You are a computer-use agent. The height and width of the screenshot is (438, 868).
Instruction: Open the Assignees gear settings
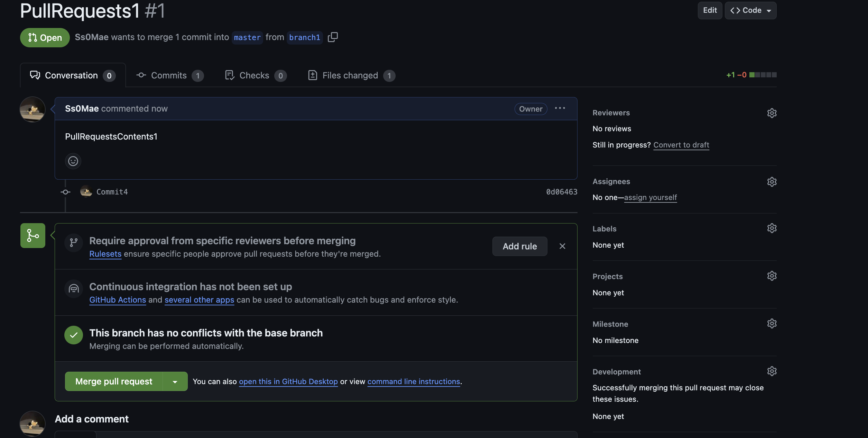click(x=772, y=182)
